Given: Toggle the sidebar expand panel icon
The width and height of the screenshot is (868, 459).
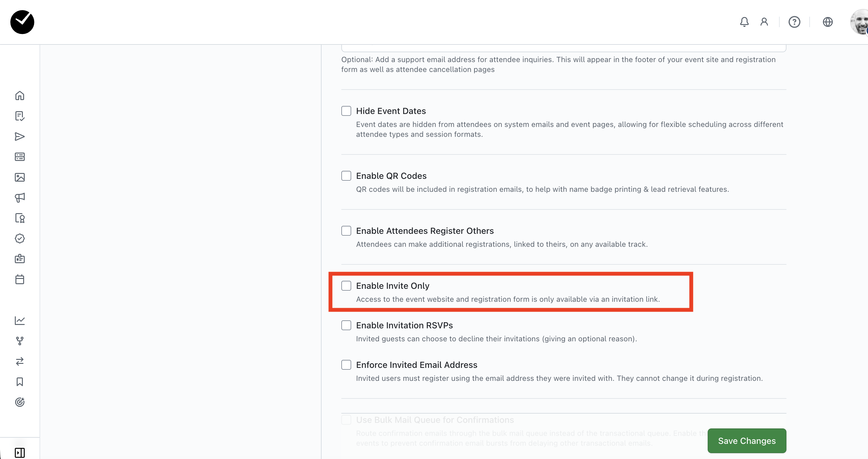Looking at the screenshot, I should [20, 453].
